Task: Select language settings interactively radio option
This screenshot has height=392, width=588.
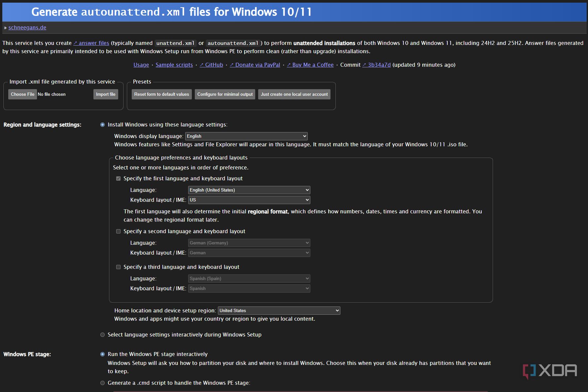Action: point(102,335)
